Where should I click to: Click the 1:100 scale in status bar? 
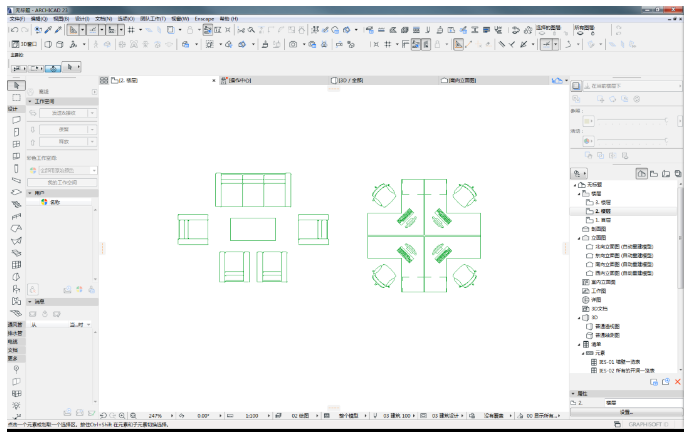coord(252,416)
